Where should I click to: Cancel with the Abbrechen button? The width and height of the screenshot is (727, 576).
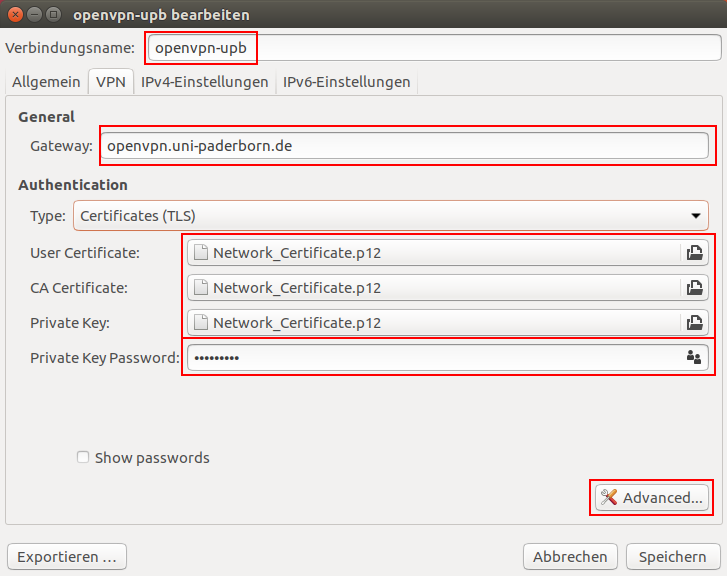click(569, 557)
